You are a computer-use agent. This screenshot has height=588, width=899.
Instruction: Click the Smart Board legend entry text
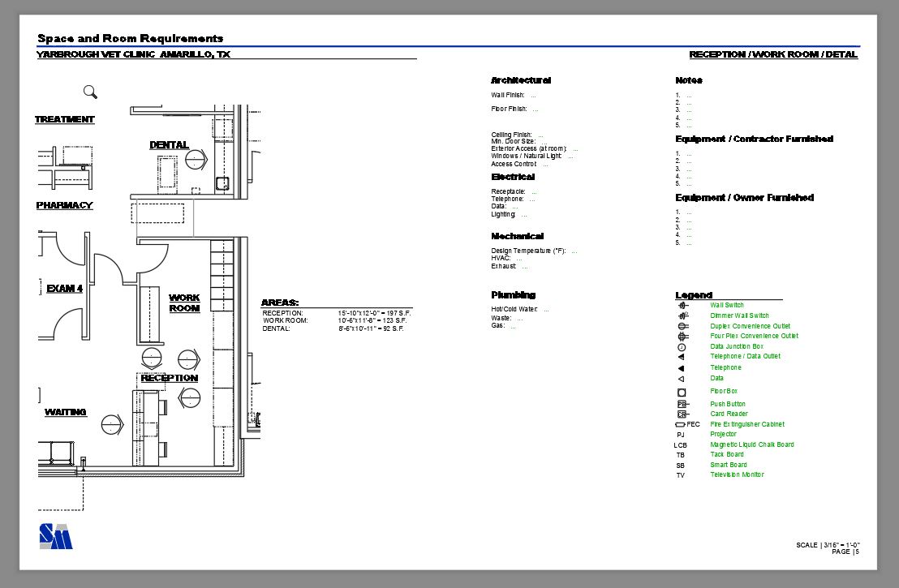(x=727, y=464)
